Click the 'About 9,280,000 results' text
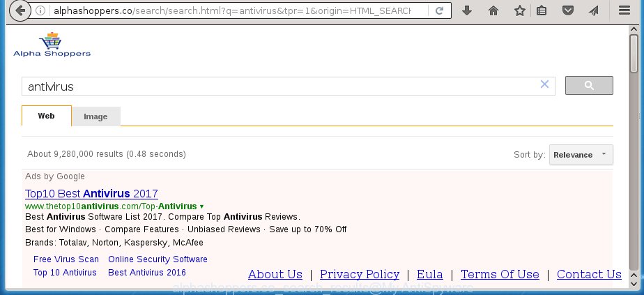The image size is (644, 295). click(107, 154)
